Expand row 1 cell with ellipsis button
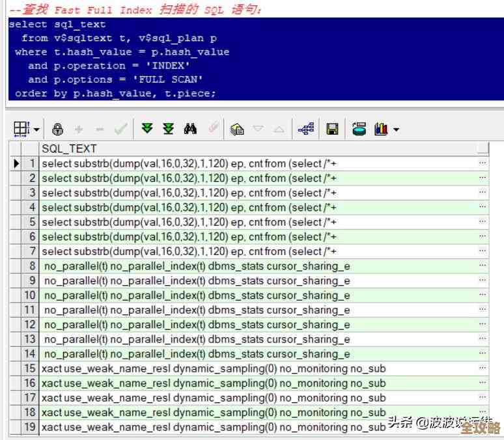 tap(483, 163)
